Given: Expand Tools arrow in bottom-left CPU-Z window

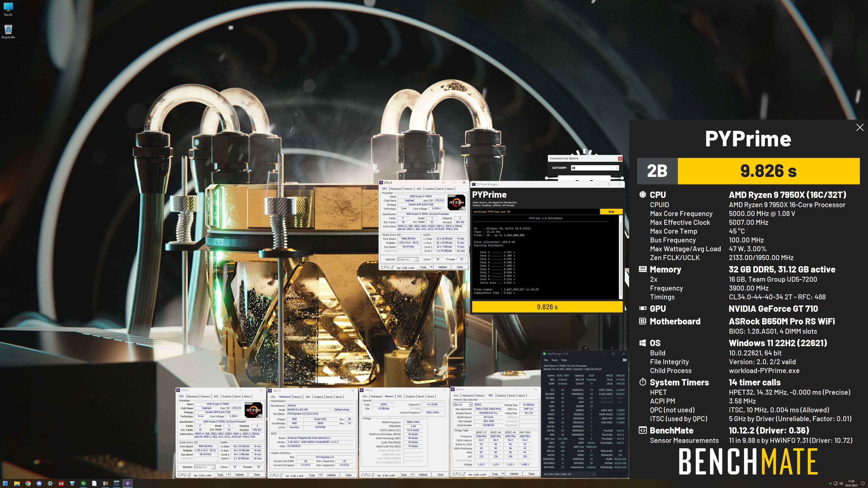Looking at the screenshot, I should pyautogui.click(x=228, y=475).
